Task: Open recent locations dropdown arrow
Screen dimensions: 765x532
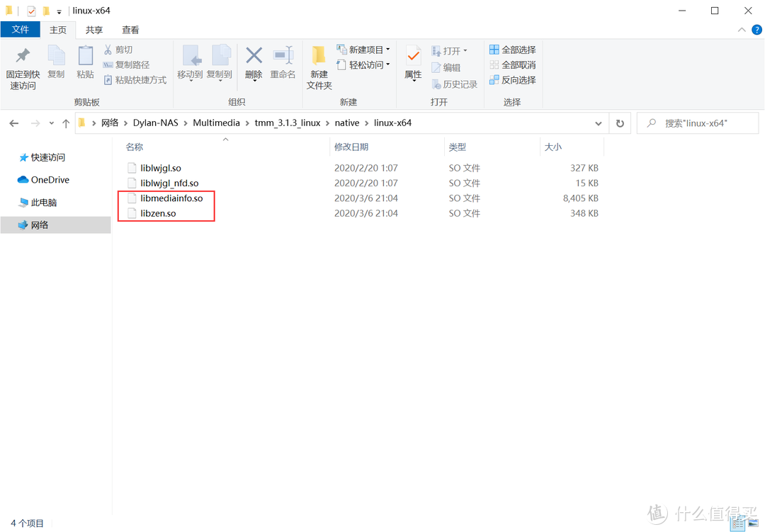Action: [51, 123]
